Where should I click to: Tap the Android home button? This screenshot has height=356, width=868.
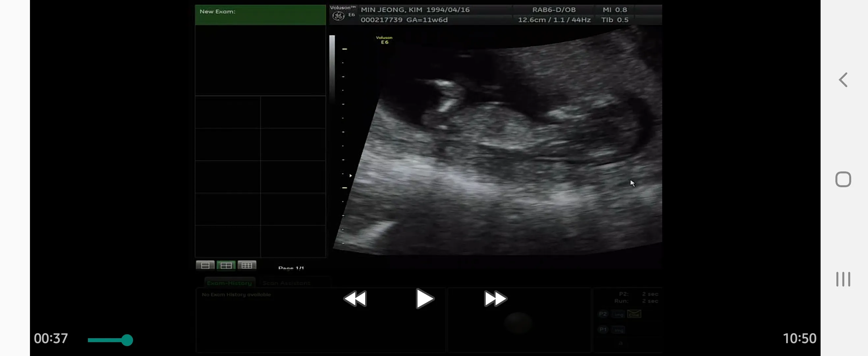(x=843, y=179)
